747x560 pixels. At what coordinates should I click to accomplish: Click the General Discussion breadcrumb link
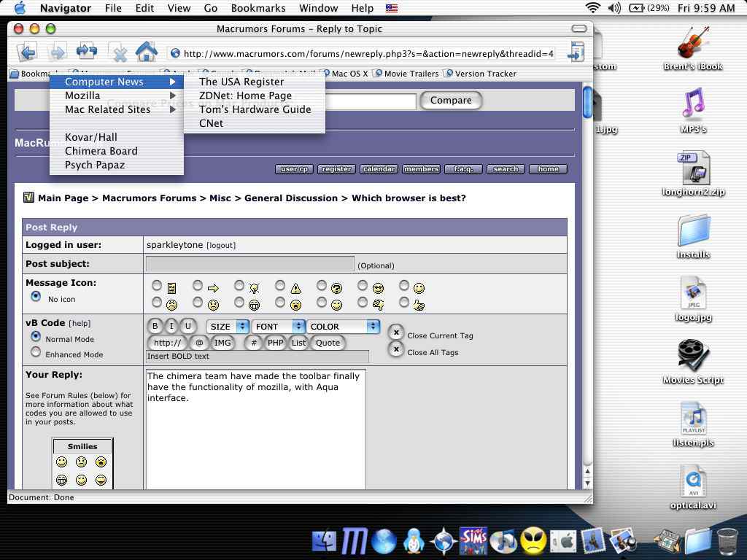pos(290,198)
